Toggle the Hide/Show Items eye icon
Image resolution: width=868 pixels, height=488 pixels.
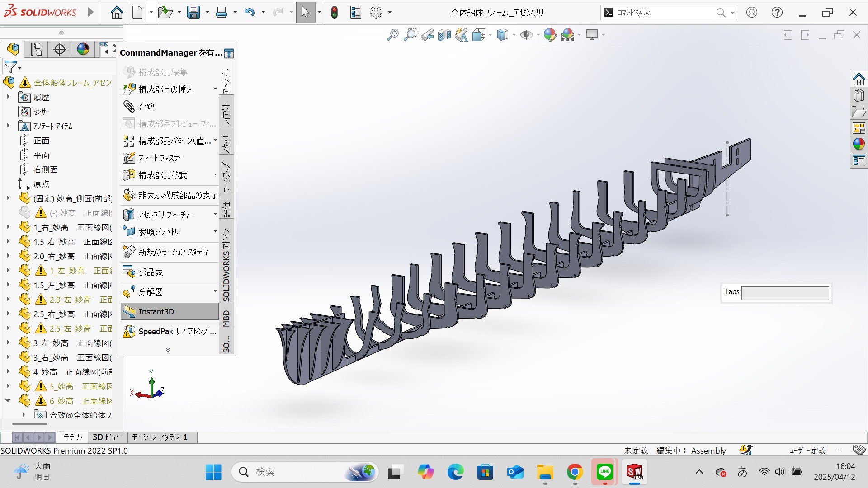coord(526,35)
